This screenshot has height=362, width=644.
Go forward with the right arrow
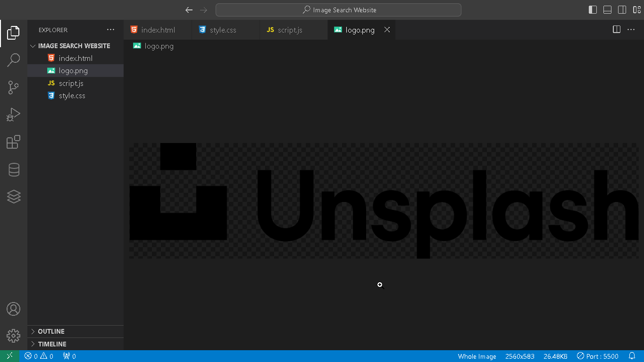pos(203,10)
